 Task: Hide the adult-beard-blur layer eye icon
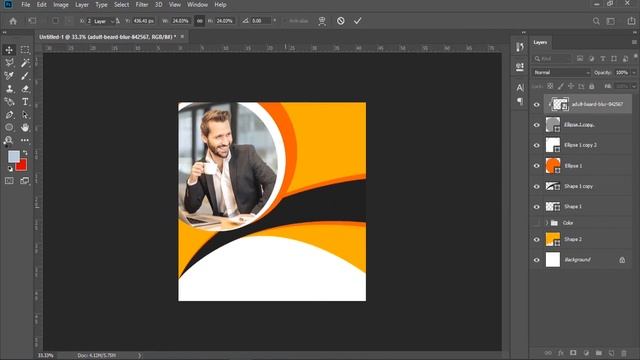pos(537,104)
